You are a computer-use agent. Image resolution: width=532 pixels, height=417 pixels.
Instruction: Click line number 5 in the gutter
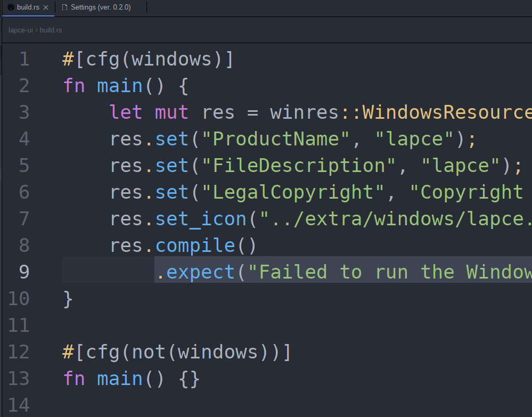(x=24, y=165)
